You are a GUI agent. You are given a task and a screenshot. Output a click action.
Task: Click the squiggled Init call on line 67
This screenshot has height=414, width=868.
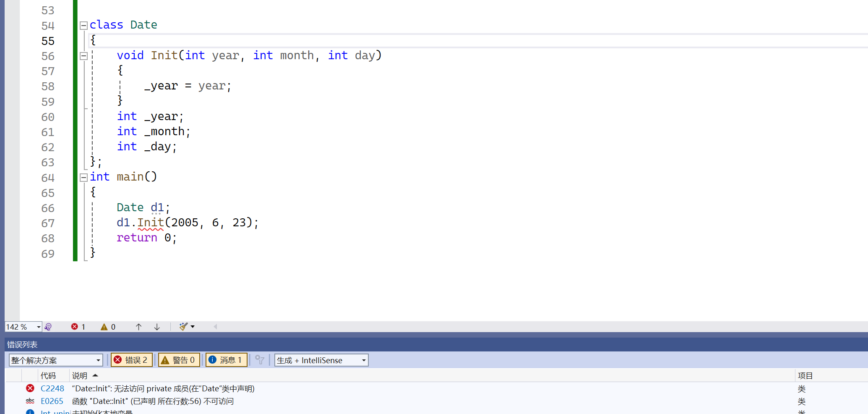pos(151,223)
